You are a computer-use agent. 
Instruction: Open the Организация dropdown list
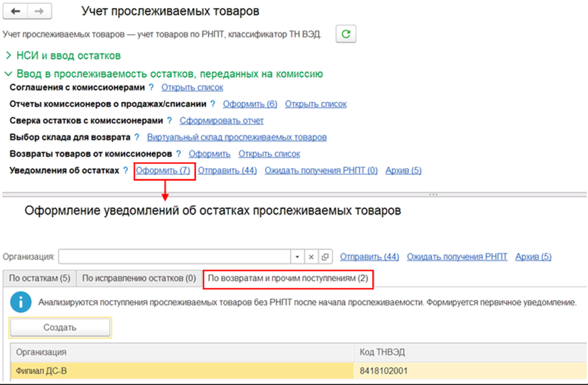pos(297,257)
